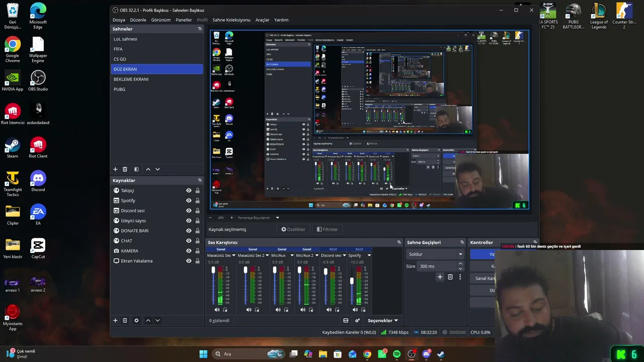Open Mic/Aux 2 channel options arrow
The width and height of the screenshot is (644, 362).
click(317, 255)
